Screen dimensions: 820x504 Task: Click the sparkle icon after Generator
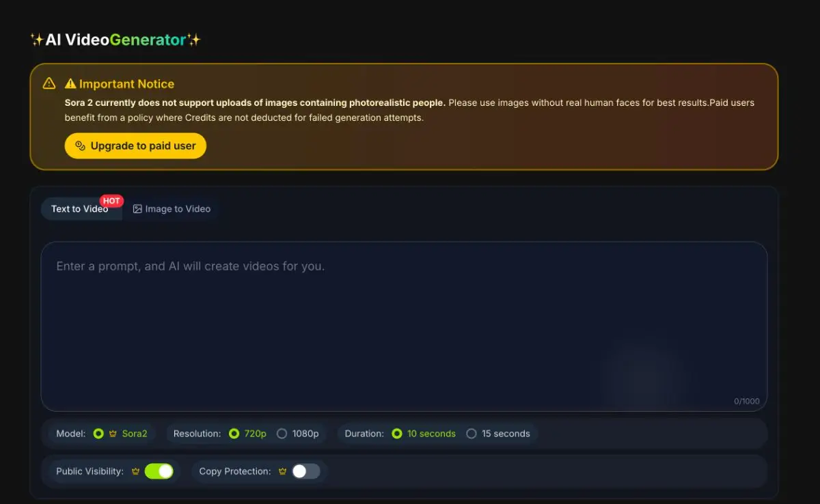coord(194,40)
